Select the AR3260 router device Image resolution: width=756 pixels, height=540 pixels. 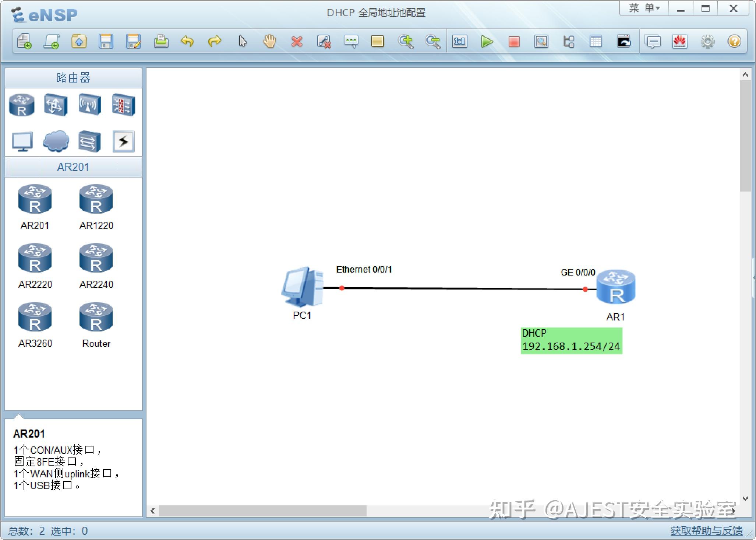coord(35,317)
